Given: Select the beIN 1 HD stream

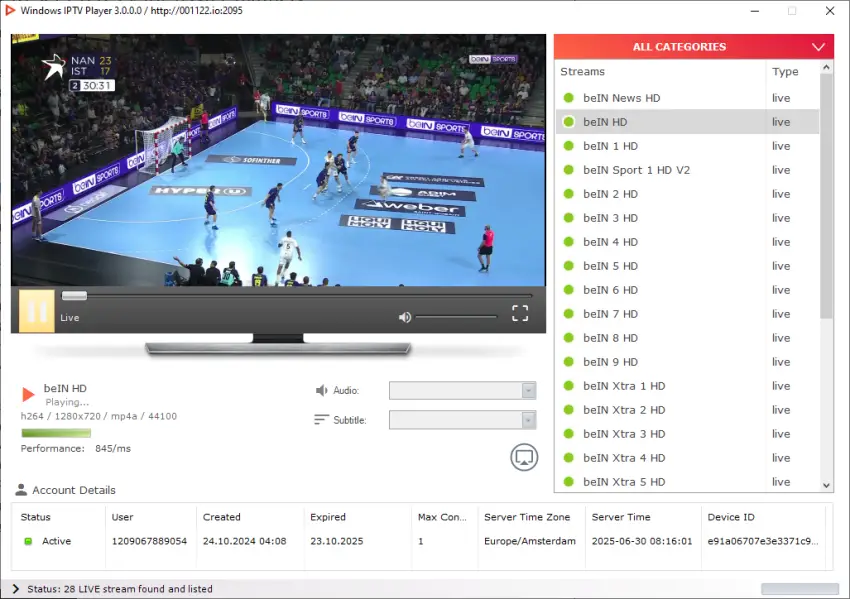Looking at the screenshot, I should point(687,146).
